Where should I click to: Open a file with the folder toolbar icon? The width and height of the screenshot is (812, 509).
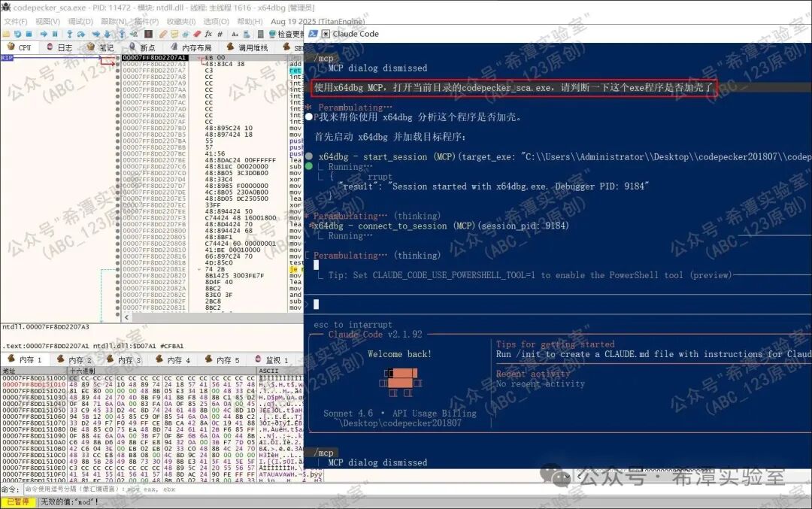click(5, 34)
